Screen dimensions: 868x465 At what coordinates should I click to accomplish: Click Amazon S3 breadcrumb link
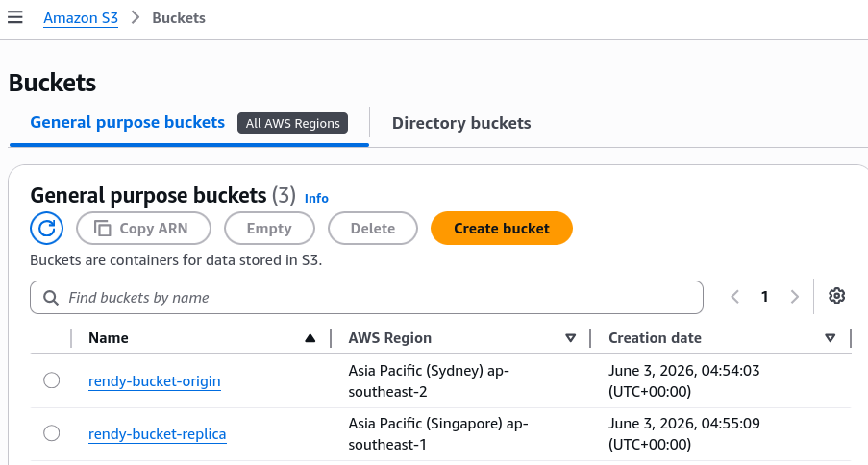tap(81, 18)
